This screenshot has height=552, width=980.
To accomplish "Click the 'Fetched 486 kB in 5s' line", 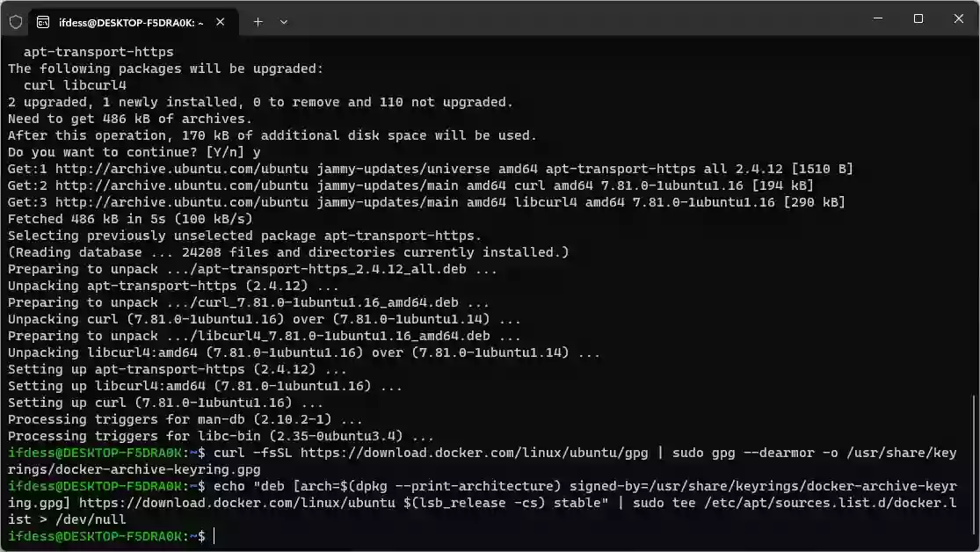I will (x=130, y=219).
